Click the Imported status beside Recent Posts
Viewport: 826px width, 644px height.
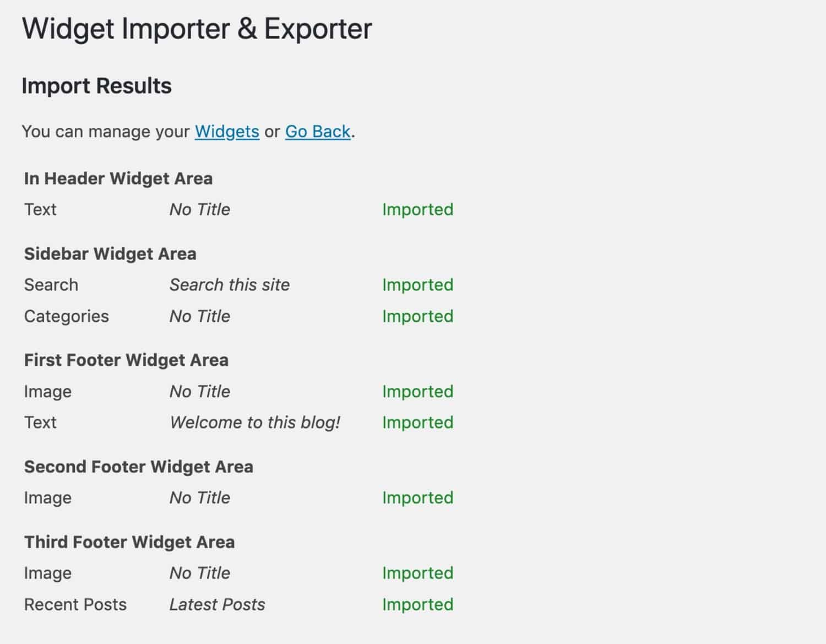417,604
